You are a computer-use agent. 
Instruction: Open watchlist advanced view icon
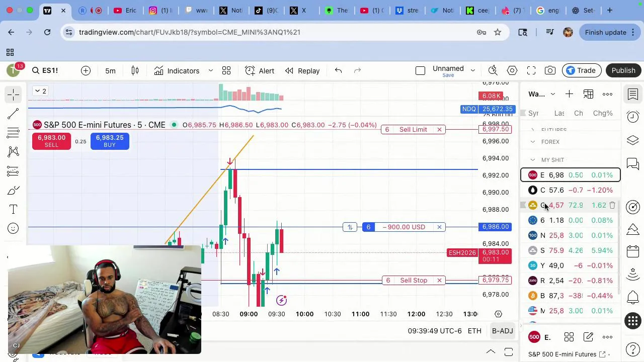[588, 94]
